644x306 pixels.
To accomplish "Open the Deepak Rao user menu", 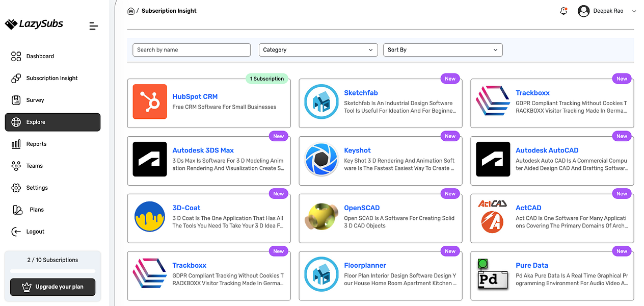I will coord(607,11).
